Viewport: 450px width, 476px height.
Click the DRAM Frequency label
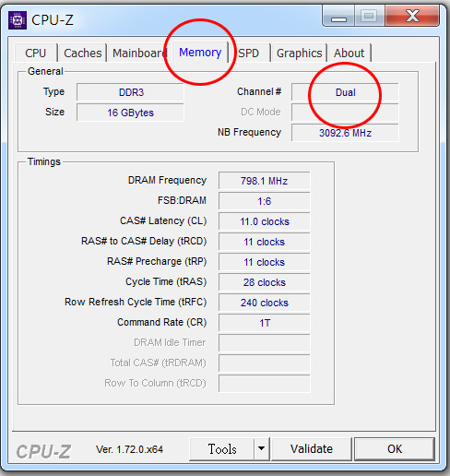coord(167,180)
